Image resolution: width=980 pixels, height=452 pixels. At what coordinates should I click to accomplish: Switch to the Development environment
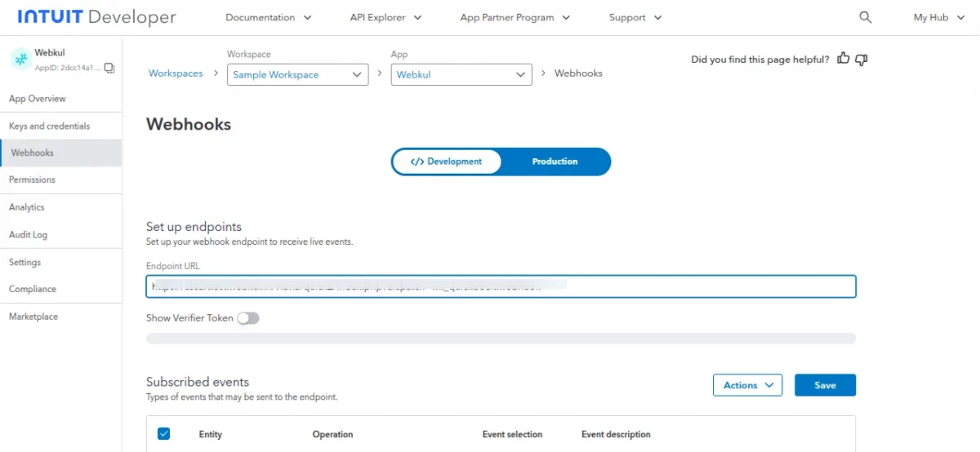tap(446, 162)
